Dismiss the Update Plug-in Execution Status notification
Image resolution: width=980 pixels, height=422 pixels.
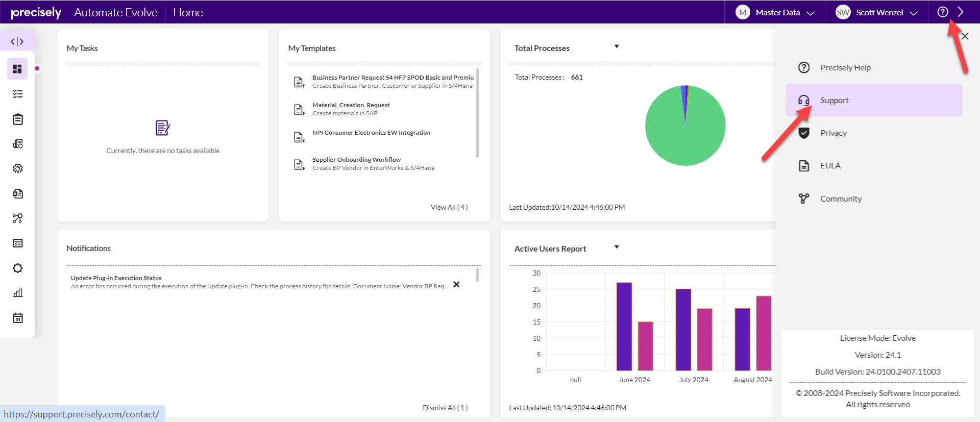click(456, 284)
